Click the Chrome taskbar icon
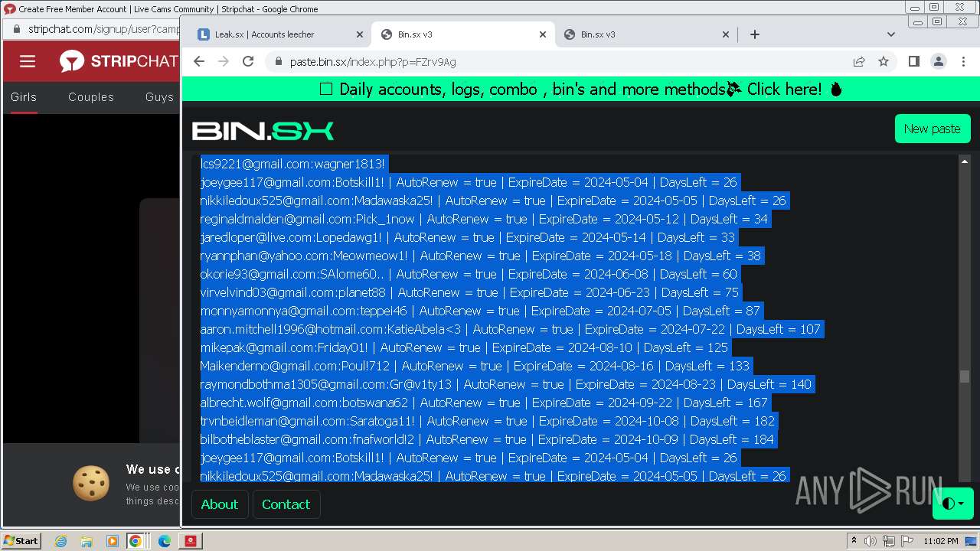This screenshot has height=551, width=980. click(136, 541)
